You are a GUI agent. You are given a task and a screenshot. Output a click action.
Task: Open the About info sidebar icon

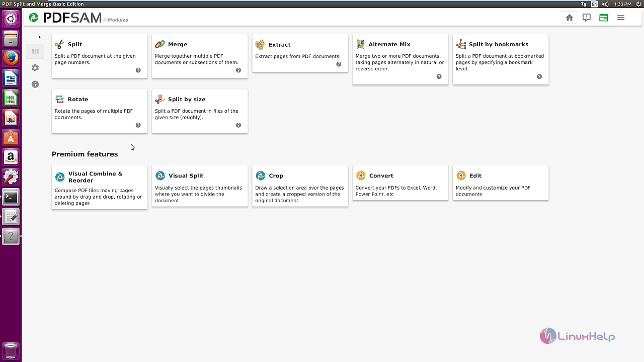coord(35,84)
